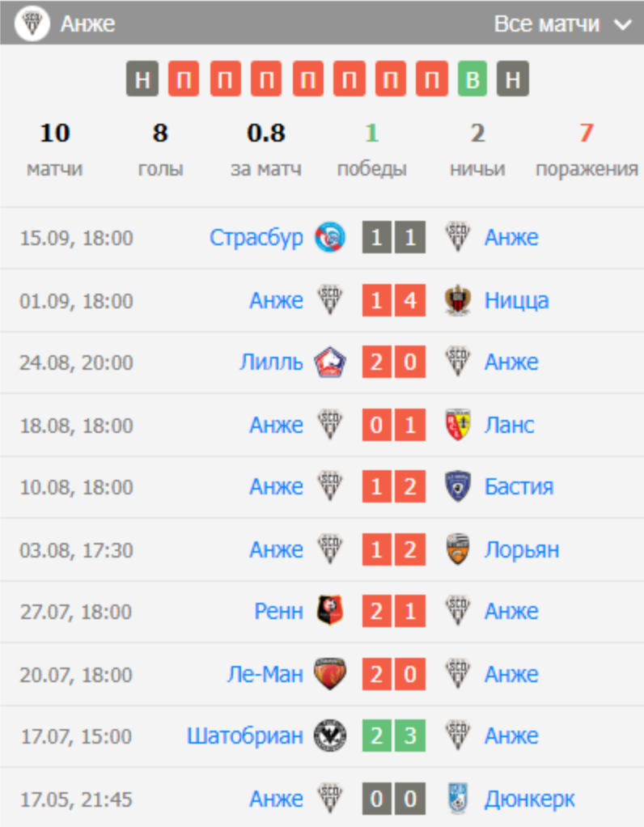Click the Strasbourg club logo
The image size is (644, 827).
tap(330, 237)
